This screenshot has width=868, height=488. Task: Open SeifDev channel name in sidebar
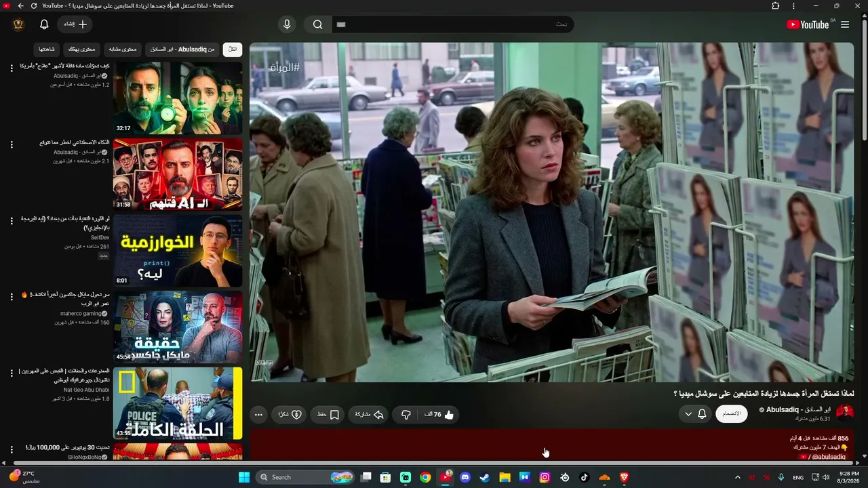(x=100, y=237)
